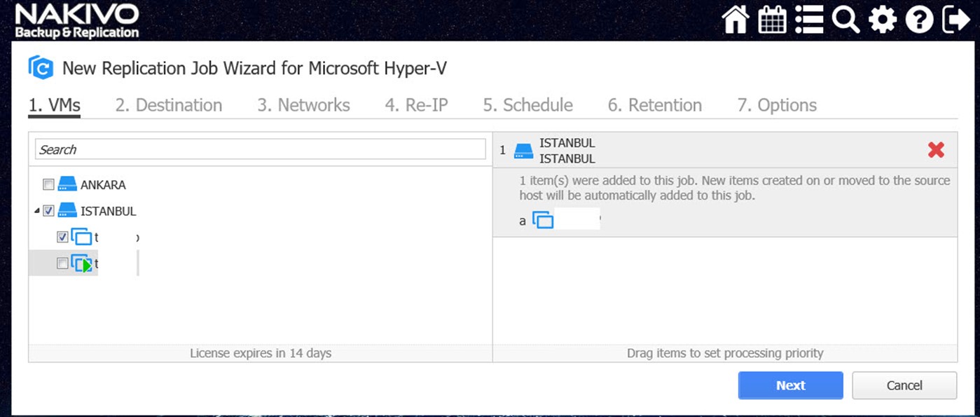Screen dimensions: 980x417
Task: Select the ANKARA label in the tree
Action: [x=103, y=185]
